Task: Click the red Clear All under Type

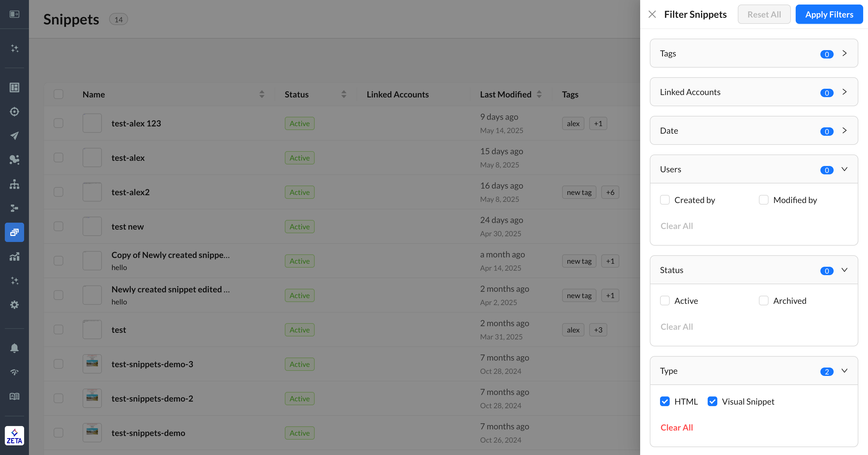Action: click(x=676, y=427)
